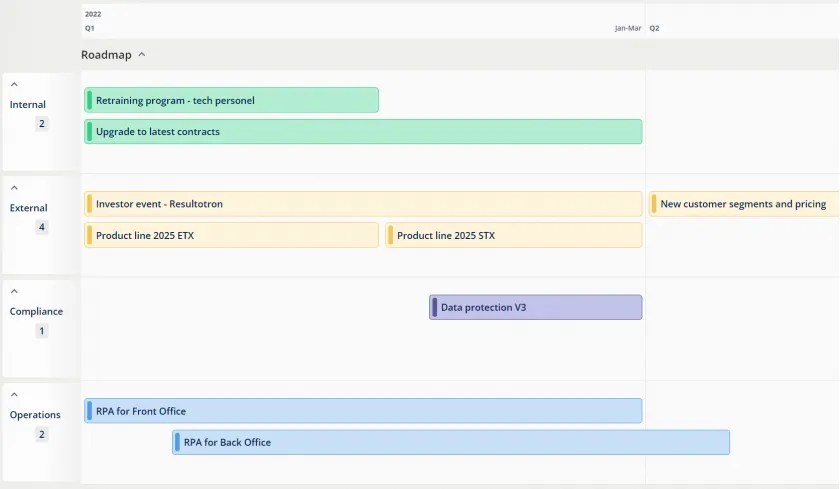Click Compliance item count badge 1
This screenshot has width=840, height=489.
[42, 330]
